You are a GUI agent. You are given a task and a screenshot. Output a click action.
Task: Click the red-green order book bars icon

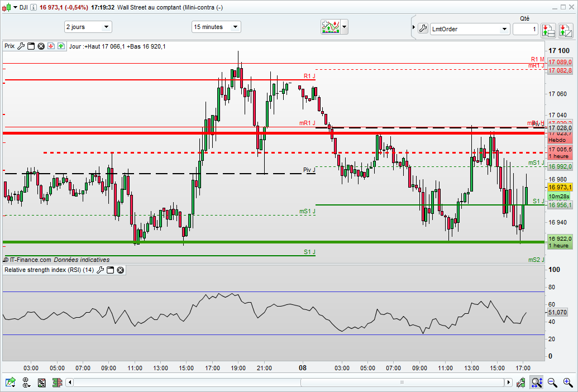click(57, 383)
